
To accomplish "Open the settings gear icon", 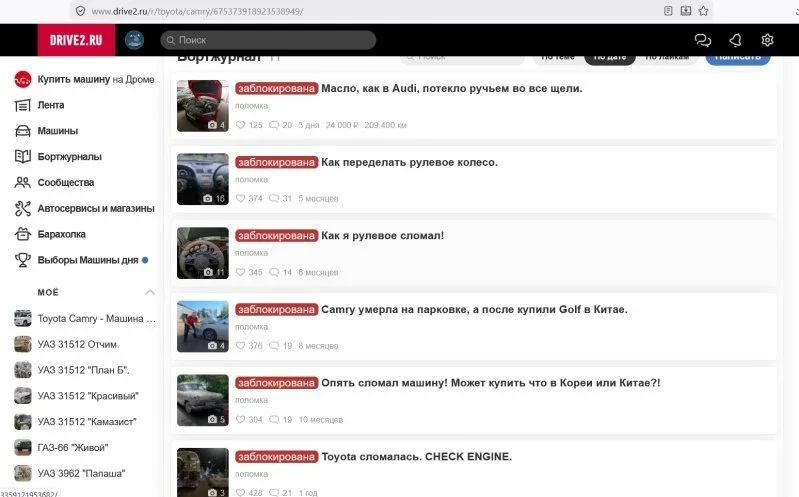I will pyautogui.click(x=767, y=40).
